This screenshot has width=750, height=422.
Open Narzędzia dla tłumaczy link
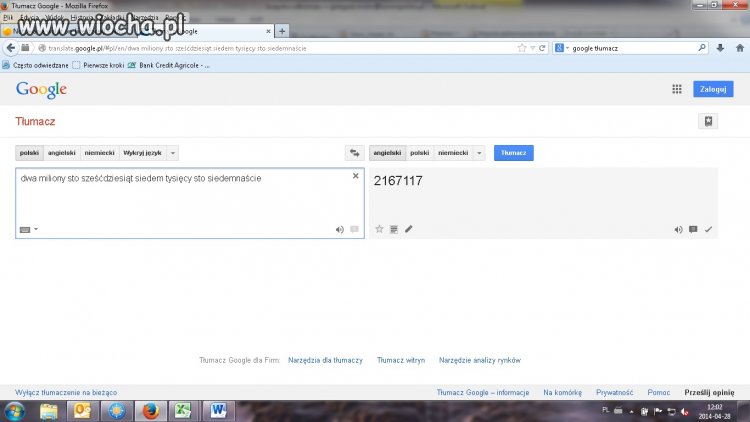[325, 360]
